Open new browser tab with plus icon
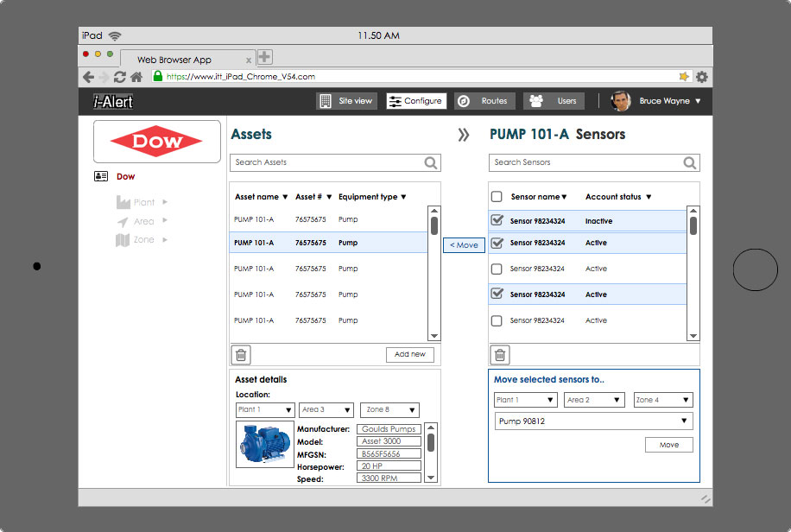Screen dimensions: 791x532 click(x=265, y=57)
